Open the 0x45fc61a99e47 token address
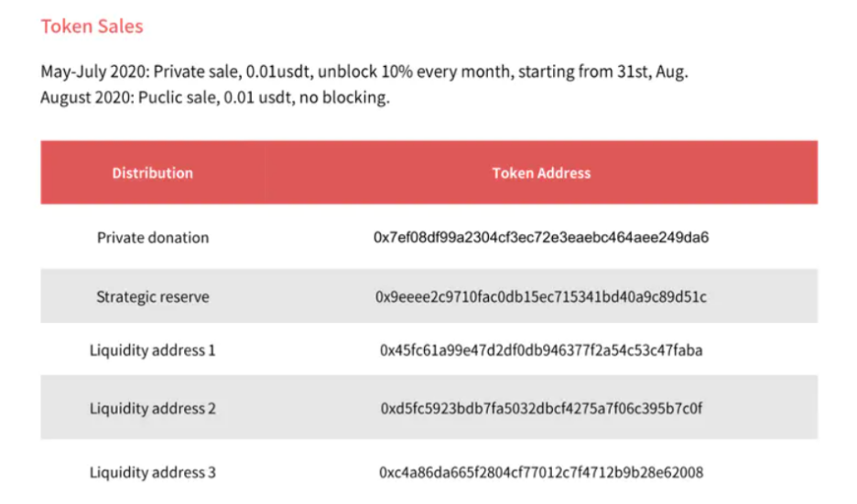The image size is (857, 504). point(541,350)
